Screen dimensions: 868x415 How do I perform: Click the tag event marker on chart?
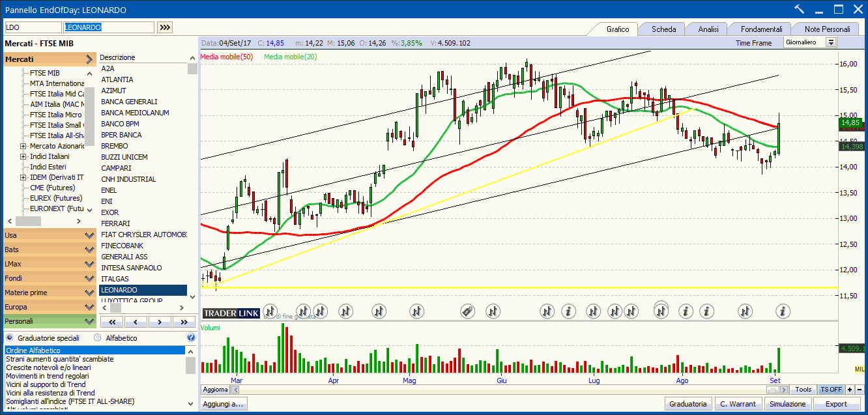pos(467,311)
